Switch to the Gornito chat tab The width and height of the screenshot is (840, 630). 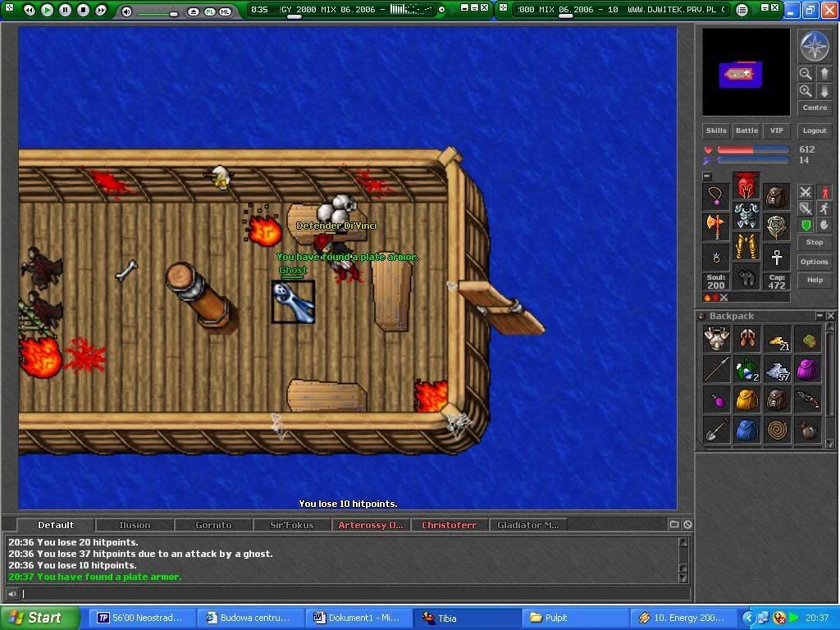pyautogui.click(x=213, y=525)
